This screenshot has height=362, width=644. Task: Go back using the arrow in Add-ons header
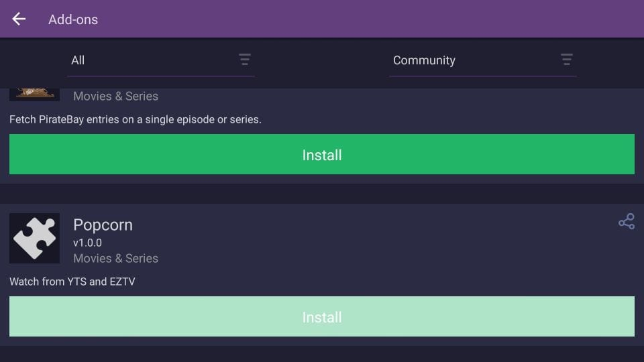point(19,19)
